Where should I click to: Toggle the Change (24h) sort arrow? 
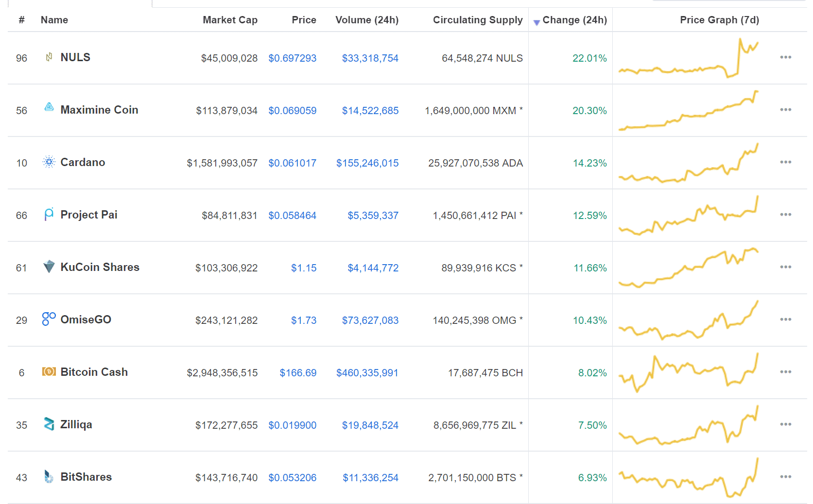coord(536,22)
